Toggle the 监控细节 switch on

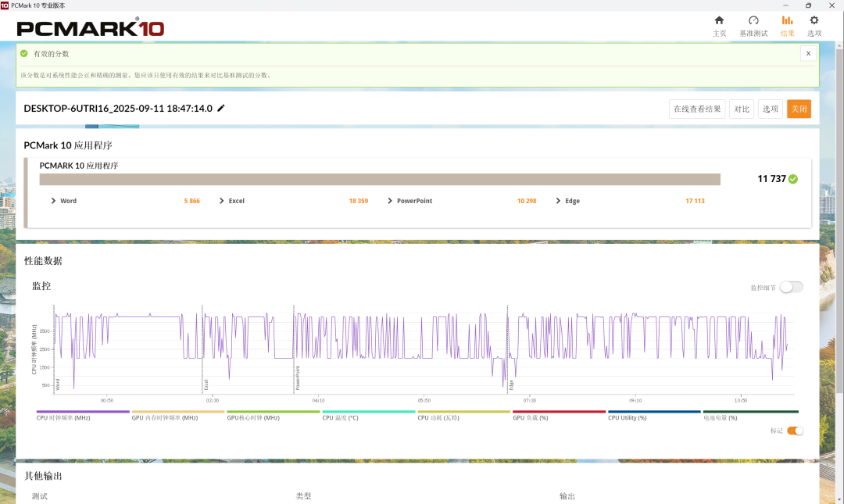coord(791,287)
